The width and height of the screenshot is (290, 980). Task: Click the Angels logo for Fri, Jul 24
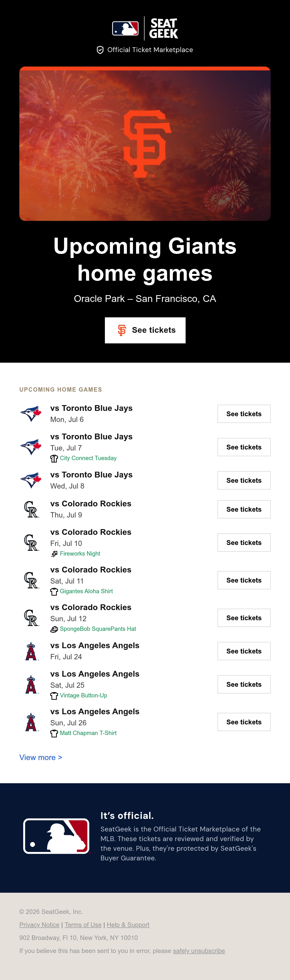point(31,651)
